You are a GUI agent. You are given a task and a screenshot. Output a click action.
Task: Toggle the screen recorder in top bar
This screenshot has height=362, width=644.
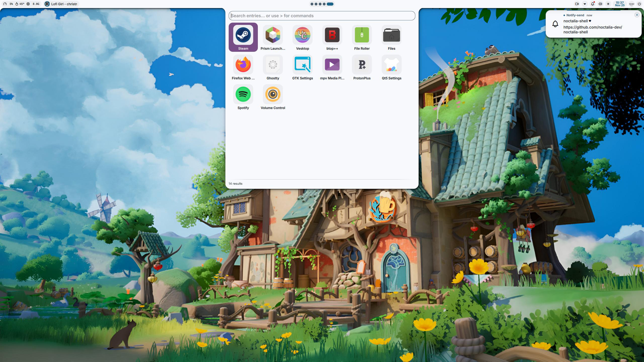point(577,4)
